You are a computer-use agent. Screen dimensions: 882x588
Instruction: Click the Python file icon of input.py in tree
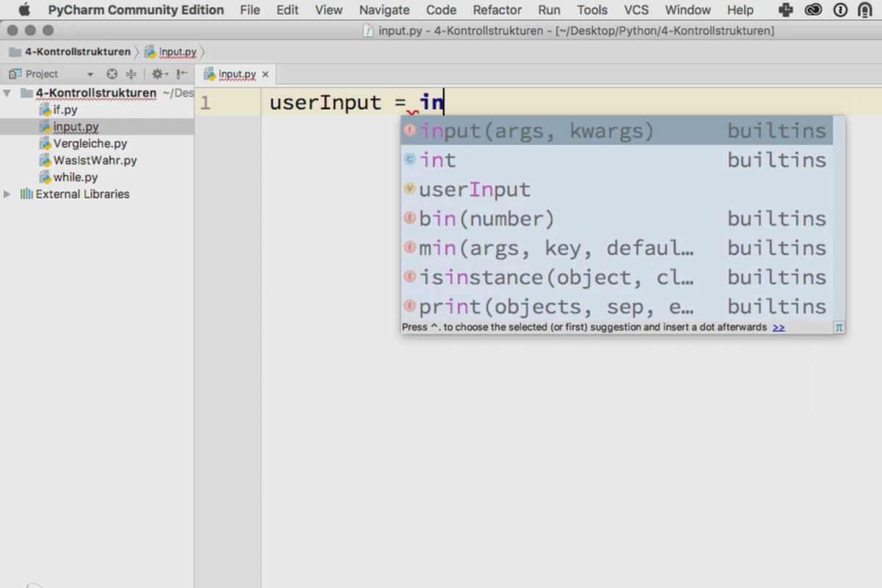pyautogui.click(x=45, y=127)
